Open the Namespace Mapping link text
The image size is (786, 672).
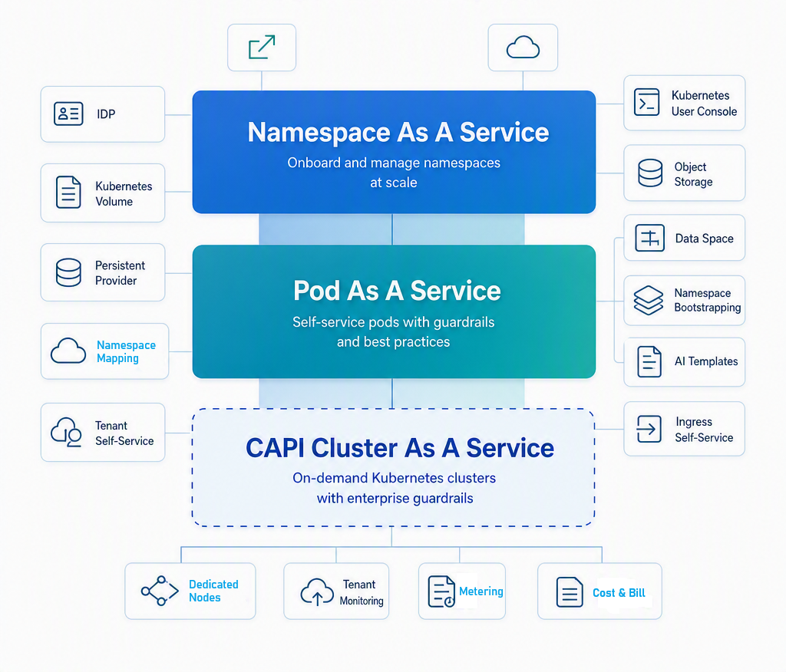click(127, 351)
